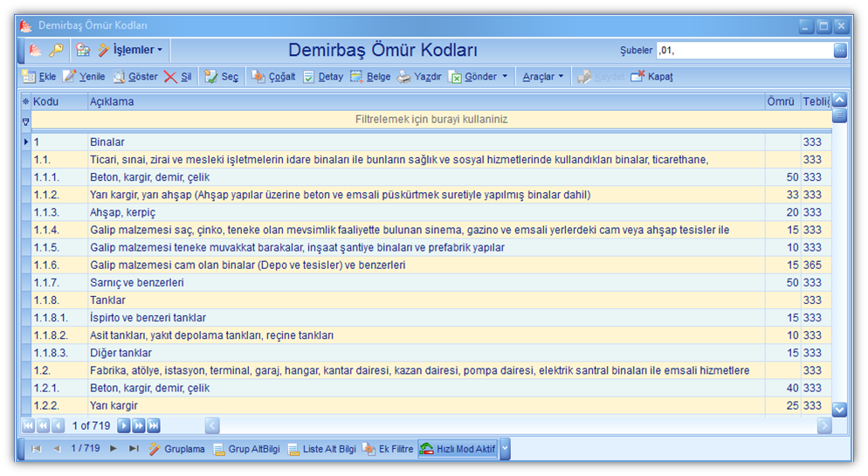Close the form with Kapat
The height and width of the screenshot is (476, 868).
652,77
